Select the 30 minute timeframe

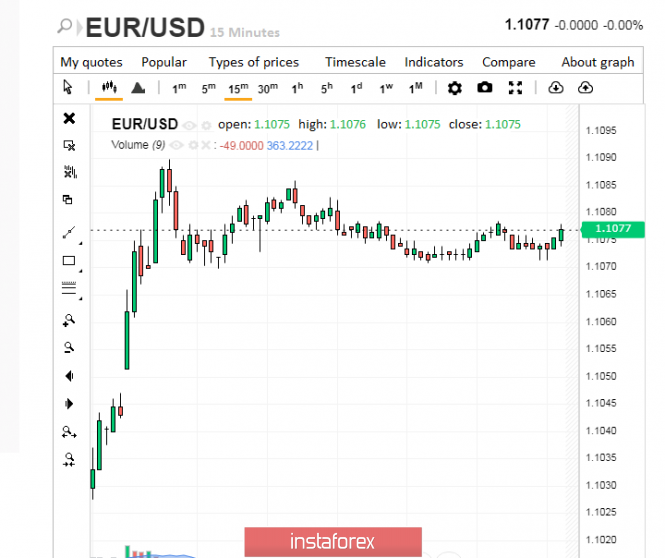pyautogui.click(x=268, y=89)
